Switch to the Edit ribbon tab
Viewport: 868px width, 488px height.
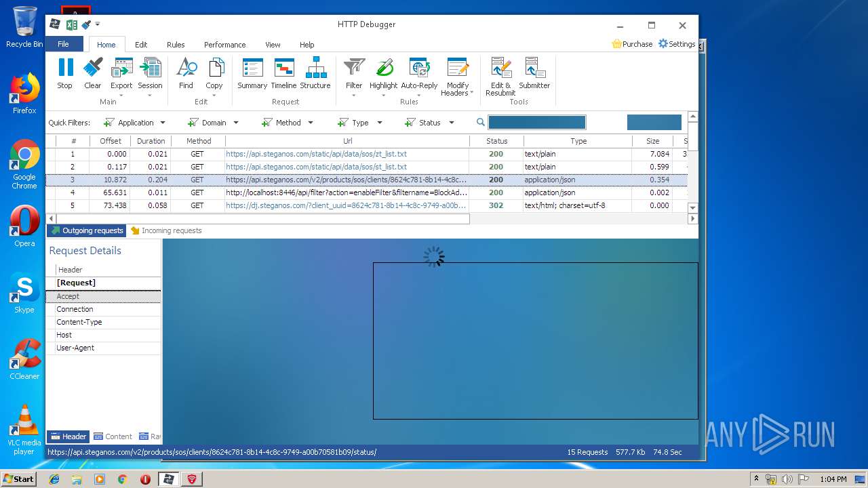click(x=141, y=45)
